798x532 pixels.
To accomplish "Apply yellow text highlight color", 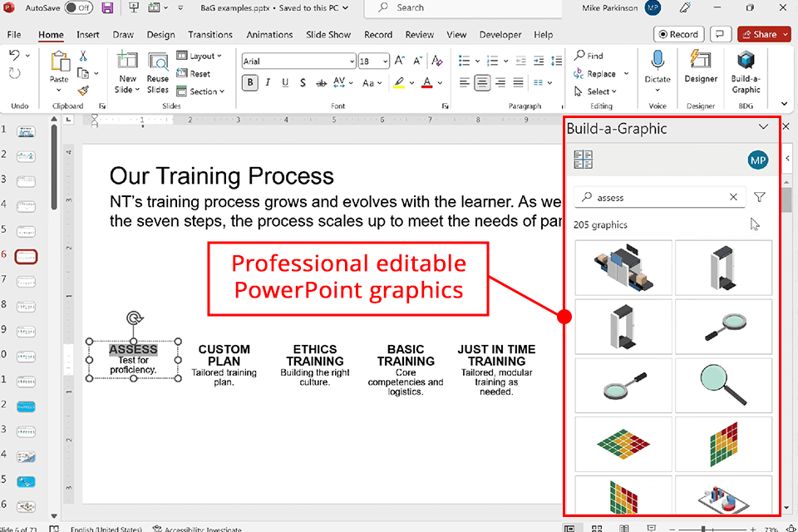I will (x=399, y=82).
